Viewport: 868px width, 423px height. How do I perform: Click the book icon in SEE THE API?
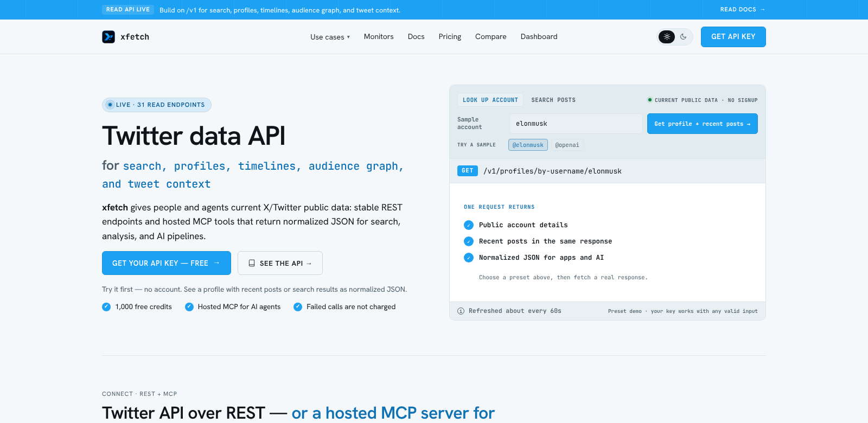pyautogui.click(x=252, y=263)
